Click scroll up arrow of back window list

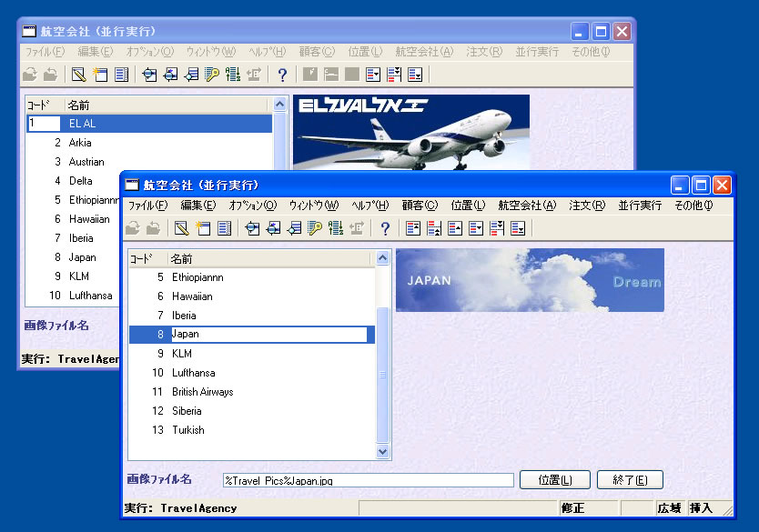coord(279,104)
